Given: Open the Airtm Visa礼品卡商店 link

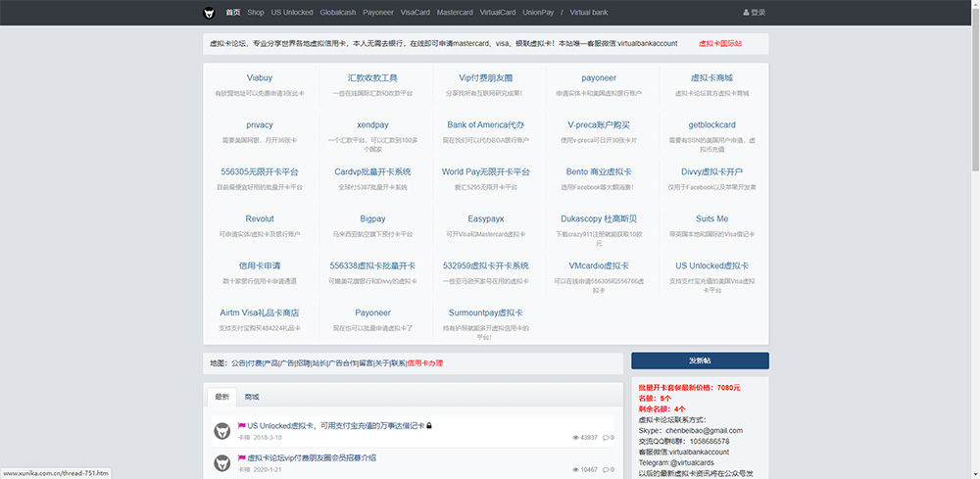Looking at the screenshot, I should click(260, 312).
